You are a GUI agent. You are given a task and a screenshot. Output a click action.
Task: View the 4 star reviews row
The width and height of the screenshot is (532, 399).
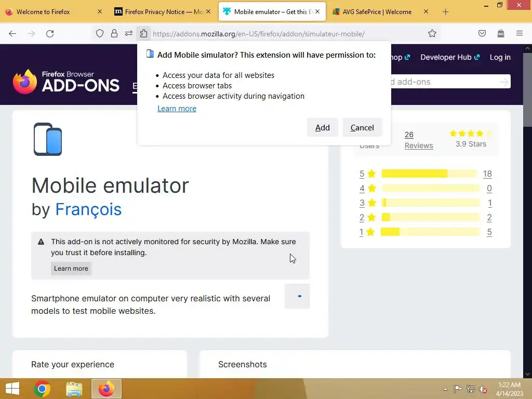tap(425, 188)
